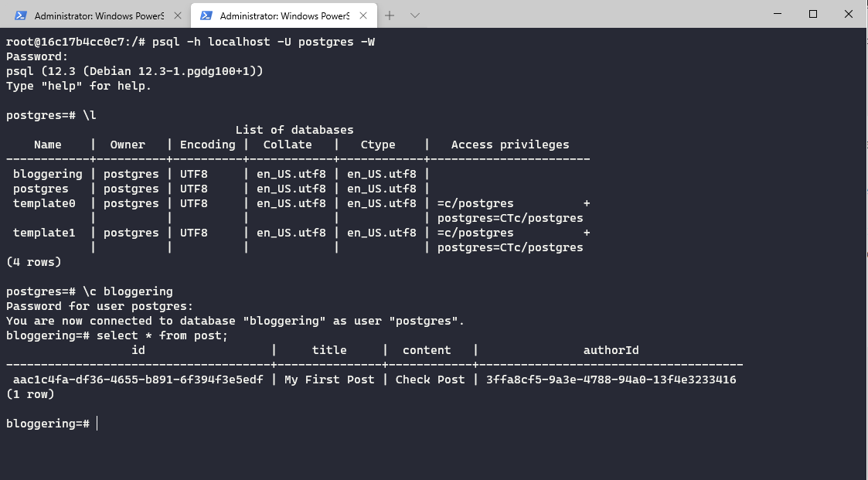Maximize the Windows Terminal window
This screenshot has width=868, height=480.
(812, 14)
